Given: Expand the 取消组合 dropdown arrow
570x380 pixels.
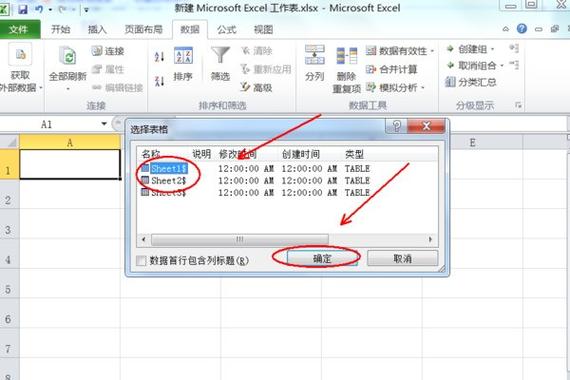Looking at the screenshot, I should [x=502, y=66].
